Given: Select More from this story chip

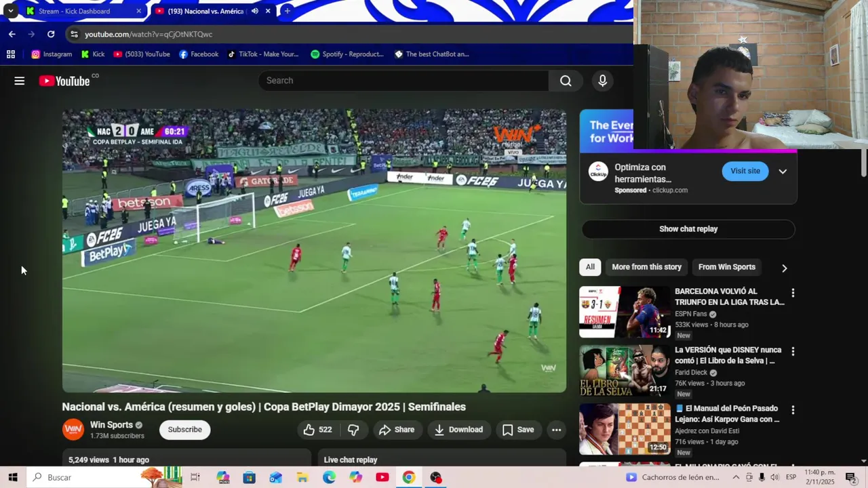Looking at the screenshot, I should (x=646, y=267).
